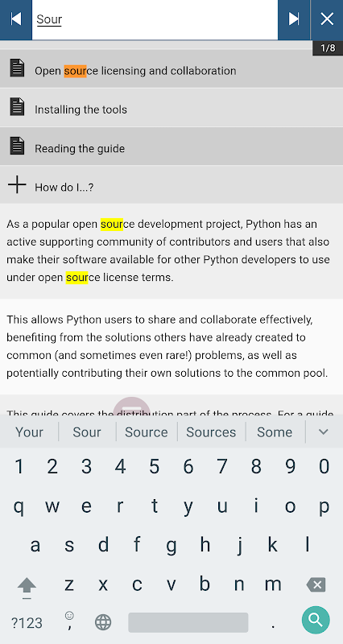343x644 pixels.
Task: Expand more keyboard suggestions chevron
Action: [324, 431]
